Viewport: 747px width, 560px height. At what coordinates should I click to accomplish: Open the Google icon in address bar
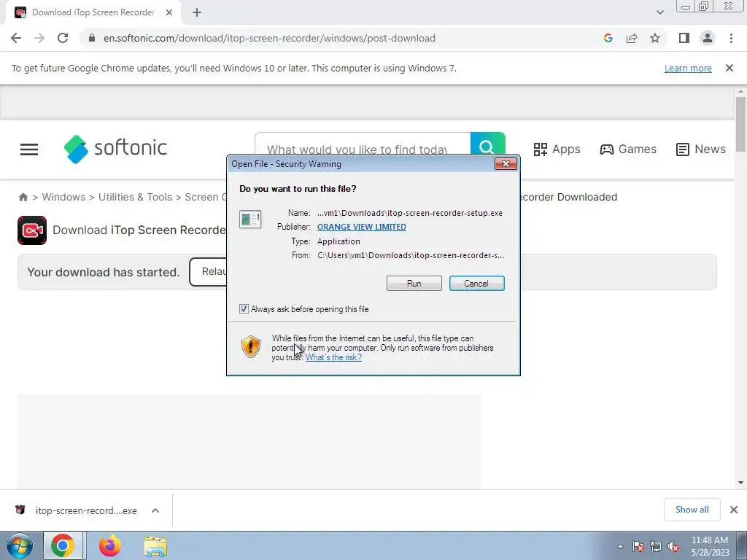[x=608, y=38]
